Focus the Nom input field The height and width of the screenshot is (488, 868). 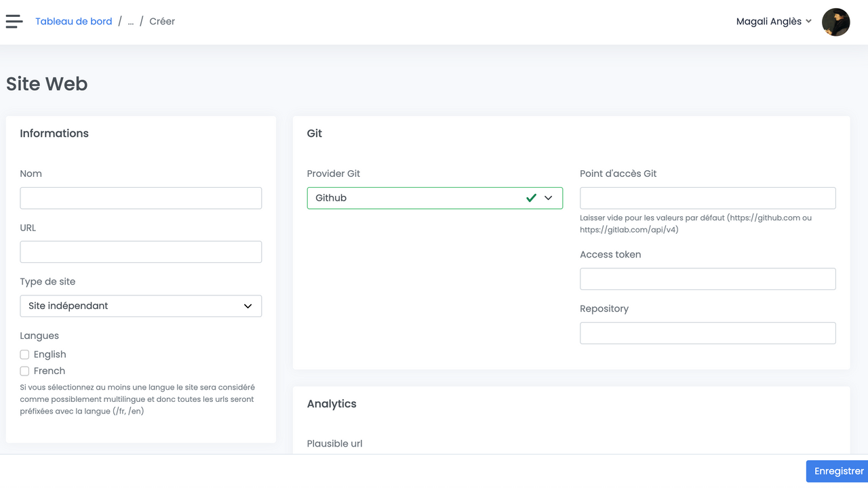coord(140,198)
